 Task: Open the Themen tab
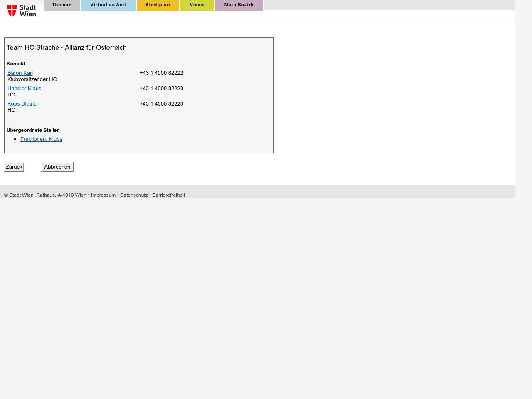tap(62, 5)
